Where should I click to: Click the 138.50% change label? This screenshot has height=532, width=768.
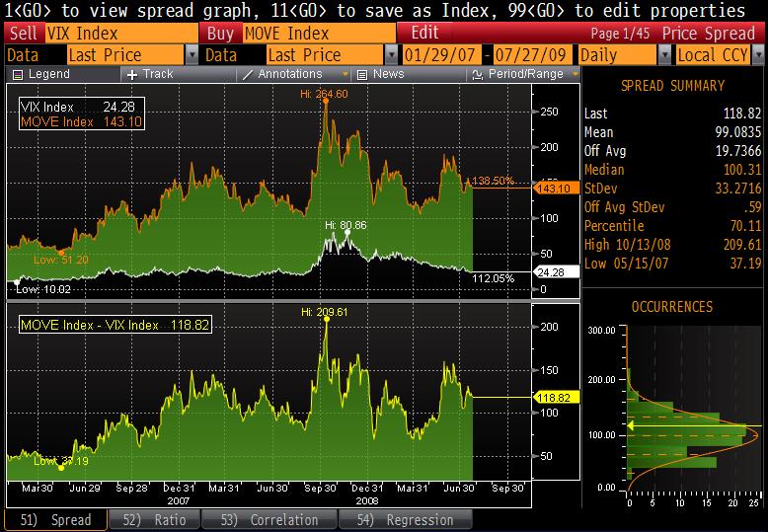click(x=493, y=181)
